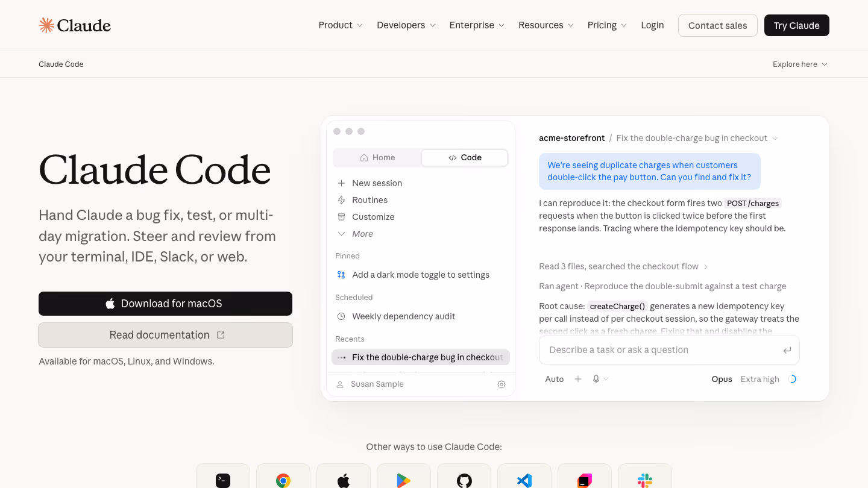Click Login link
Image resolution: width=868 pixels, height=488 pixels.
tap(652, 25)
